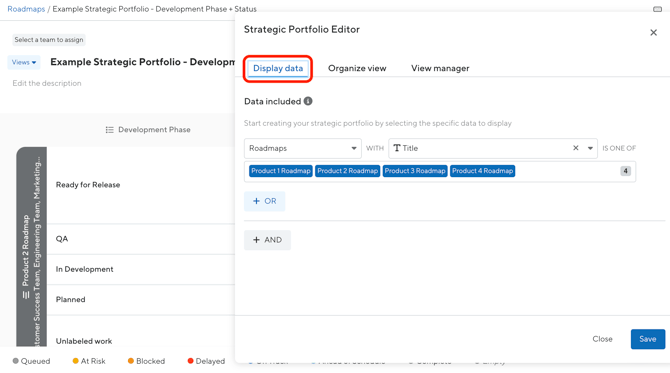Click the Blocked status legend dot
This screenshot has width=670, height=373.
point(131,361)
